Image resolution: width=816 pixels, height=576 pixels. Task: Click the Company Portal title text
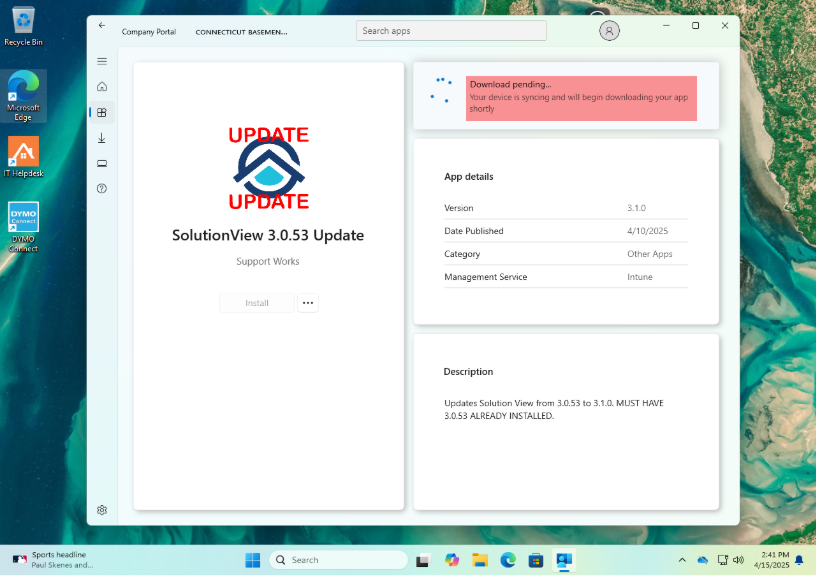[x=149, y=32]
